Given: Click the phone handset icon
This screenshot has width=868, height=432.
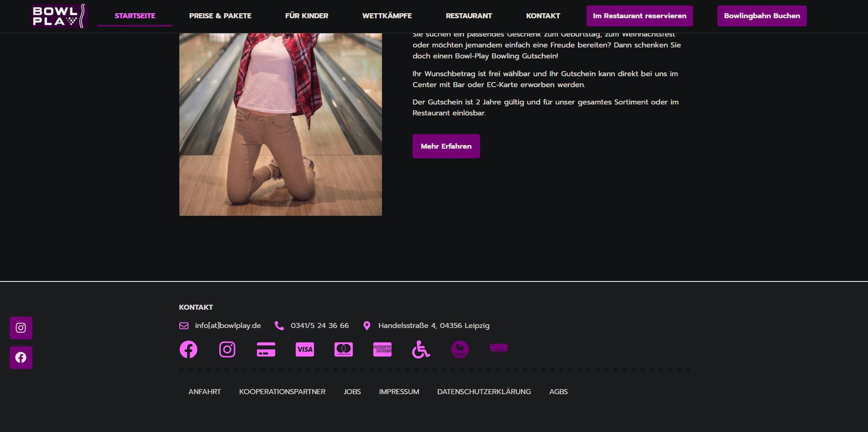Looking at the screenshot, I should click(279, 326).
